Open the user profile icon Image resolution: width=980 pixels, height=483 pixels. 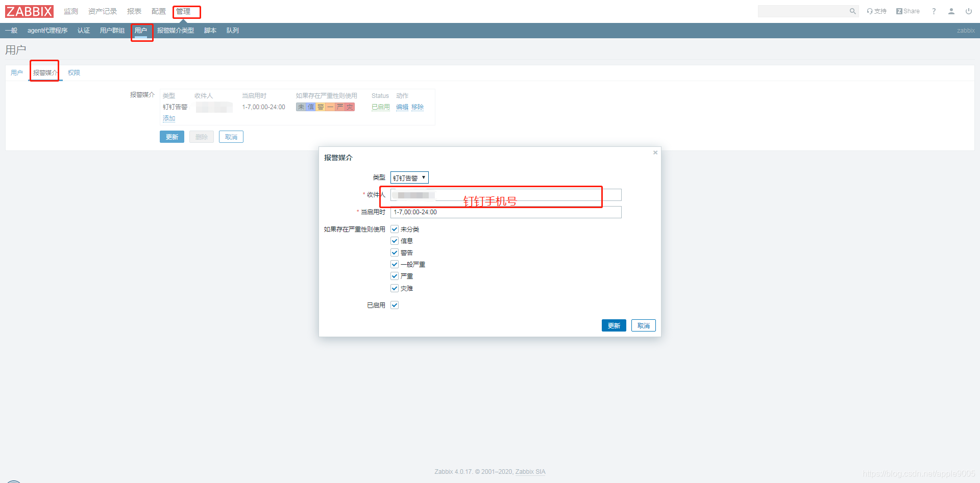[951, 11]
